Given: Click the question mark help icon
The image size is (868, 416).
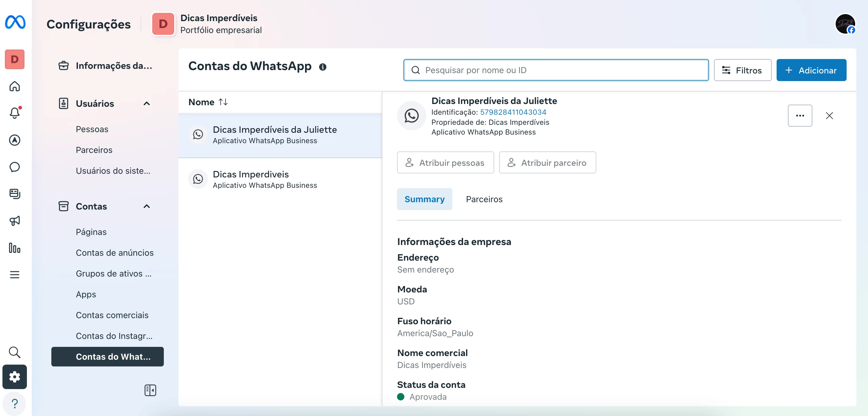Looking at the screenshot, I should [14, 403].
